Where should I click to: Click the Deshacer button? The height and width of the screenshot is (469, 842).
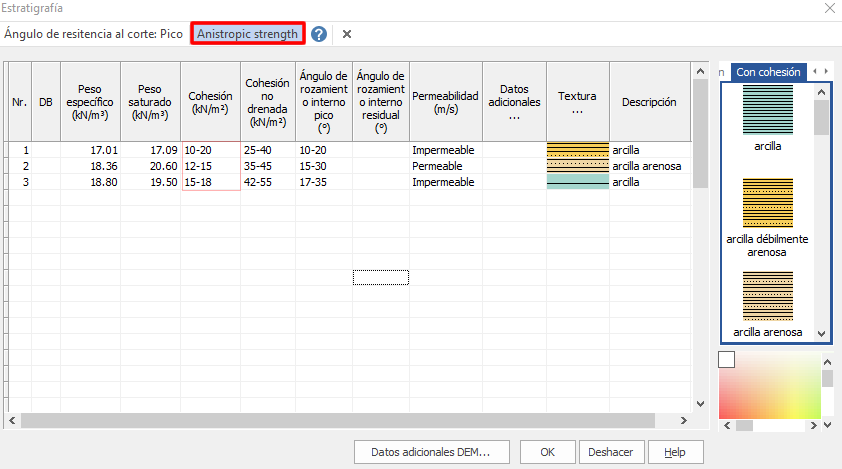click(x=611, y=452)
